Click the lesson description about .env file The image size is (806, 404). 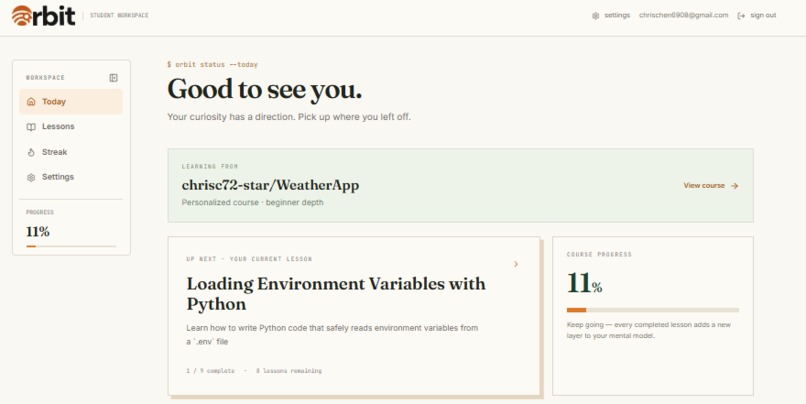pyautogui.click(x=332, y=335)
